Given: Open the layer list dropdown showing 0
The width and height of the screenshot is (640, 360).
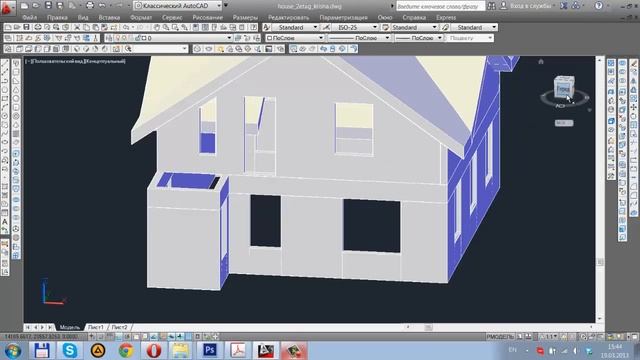Looking at the screenshot, I should coord(168,38).
